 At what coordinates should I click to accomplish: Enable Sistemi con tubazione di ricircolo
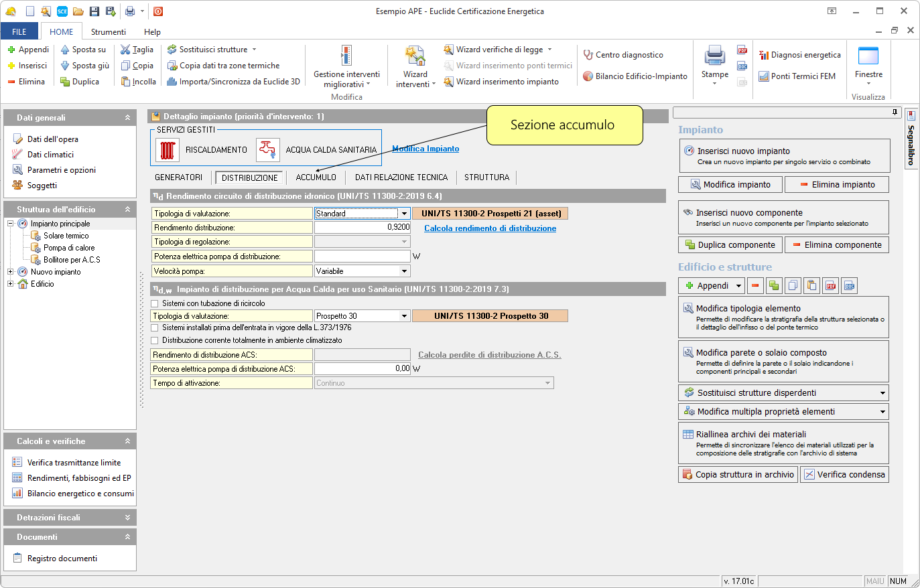[x=155, y=303]
